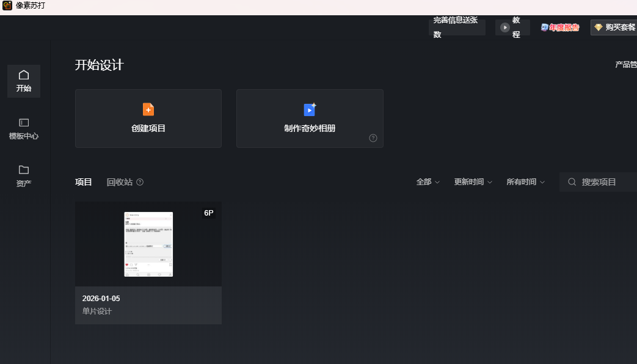Click the 教程 play icon
Viewport: 637px width, 364px height.
(505, 27)
